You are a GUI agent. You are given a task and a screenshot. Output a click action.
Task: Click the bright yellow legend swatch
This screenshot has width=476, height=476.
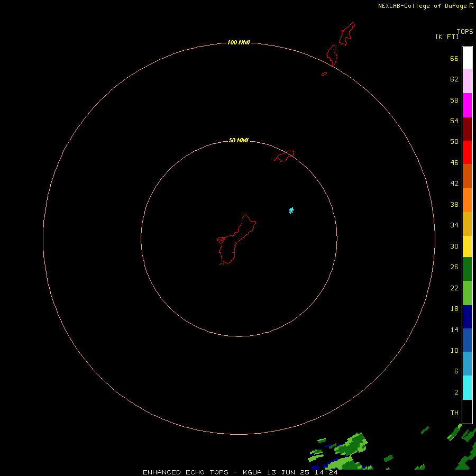(467, 246)
